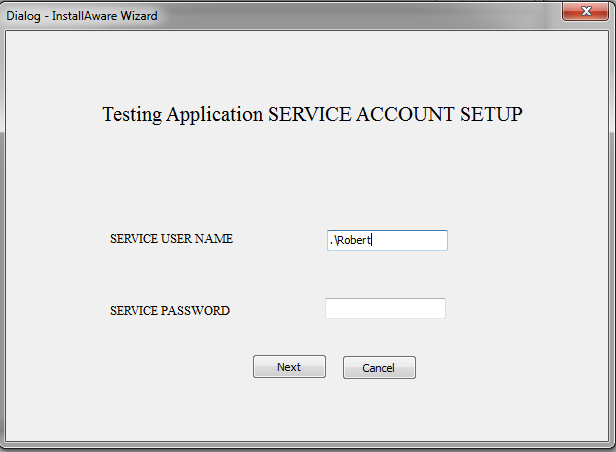616x452 pixels.
Task: Click Next to continue the setup
Action: (289, 367)
